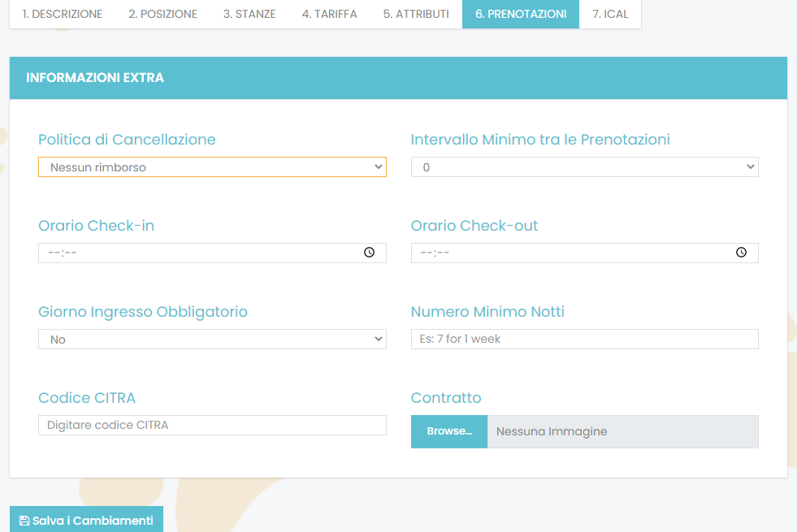Click the Nessuna Immagine file name box
797x532 pixels.
tap(622, 432)
